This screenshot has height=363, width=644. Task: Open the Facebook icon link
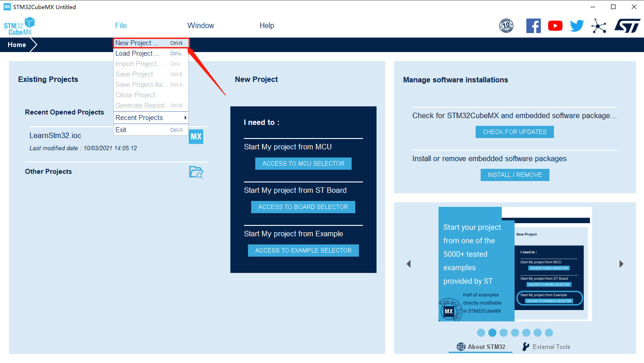[534, 25]
